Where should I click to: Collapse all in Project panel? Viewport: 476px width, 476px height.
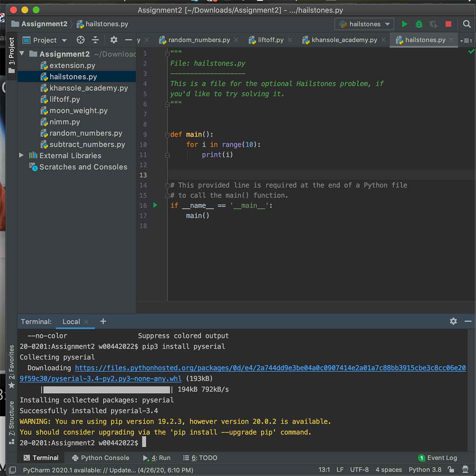(x=96, y=40)
